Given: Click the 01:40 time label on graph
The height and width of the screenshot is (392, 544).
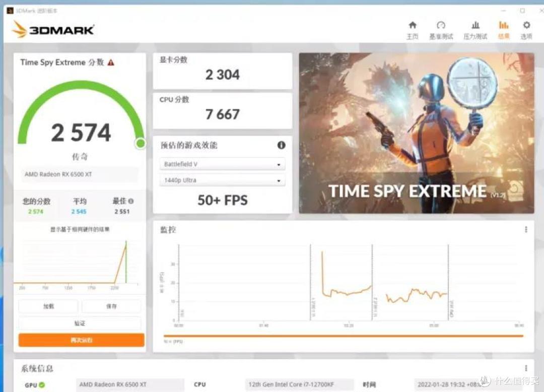Looking at the screenshot, I should click(x=263, y=325).
